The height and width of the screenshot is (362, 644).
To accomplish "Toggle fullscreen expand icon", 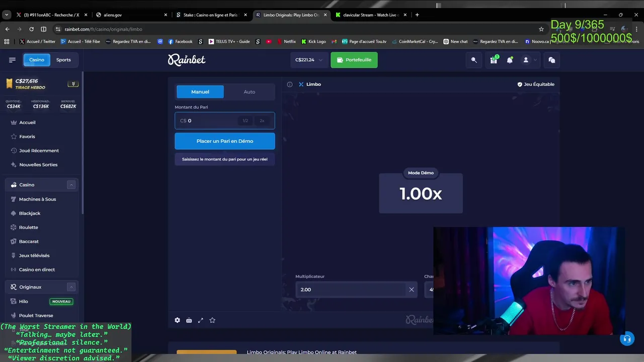I will (x=200, y=320).
